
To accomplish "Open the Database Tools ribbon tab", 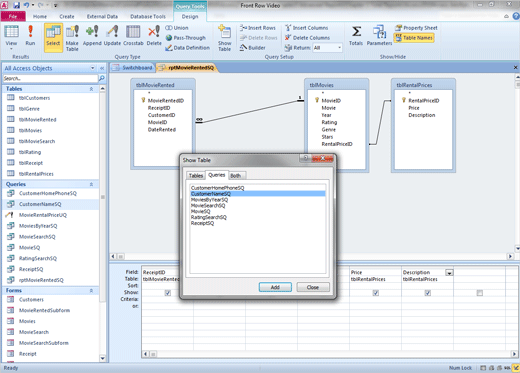I will tap(148, 16).
